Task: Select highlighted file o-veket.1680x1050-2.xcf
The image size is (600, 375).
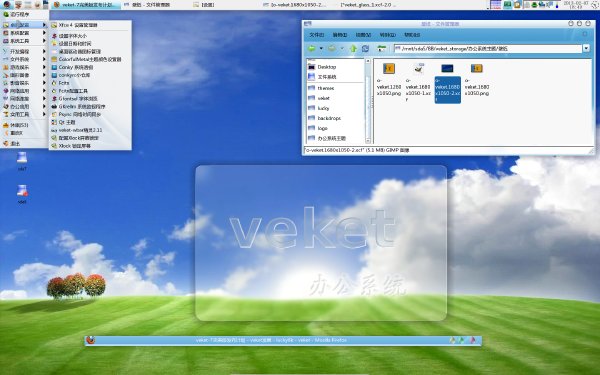Action: 447,83
